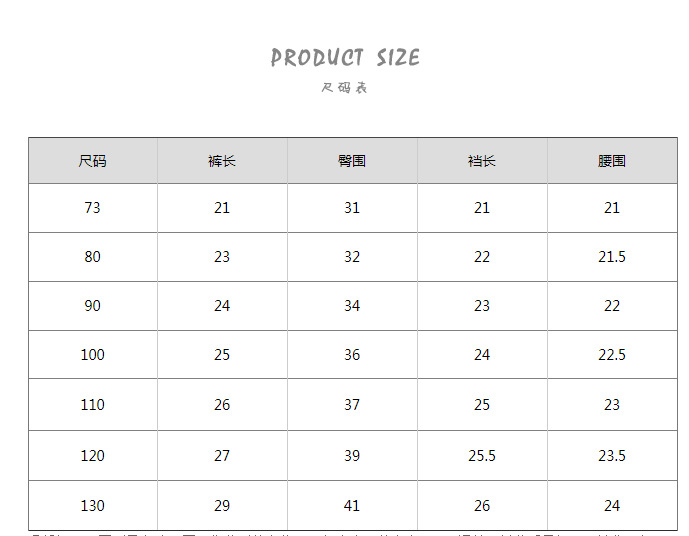Select the size 90 row label

[93, 306]
